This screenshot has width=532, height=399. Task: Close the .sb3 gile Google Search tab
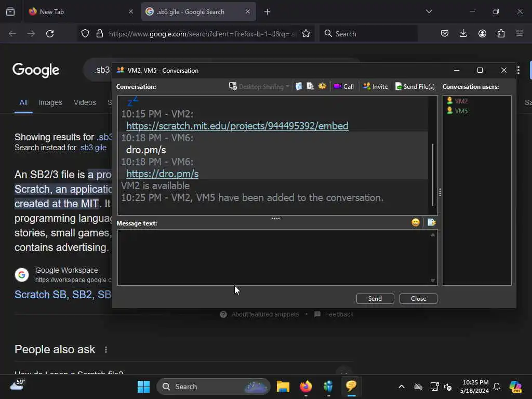(x=248, y=11)
